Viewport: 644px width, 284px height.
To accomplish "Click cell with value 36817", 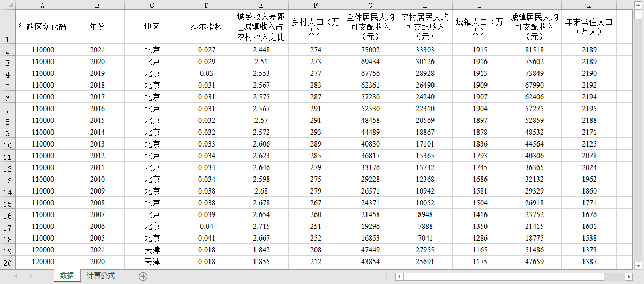I will pos(370,156).
